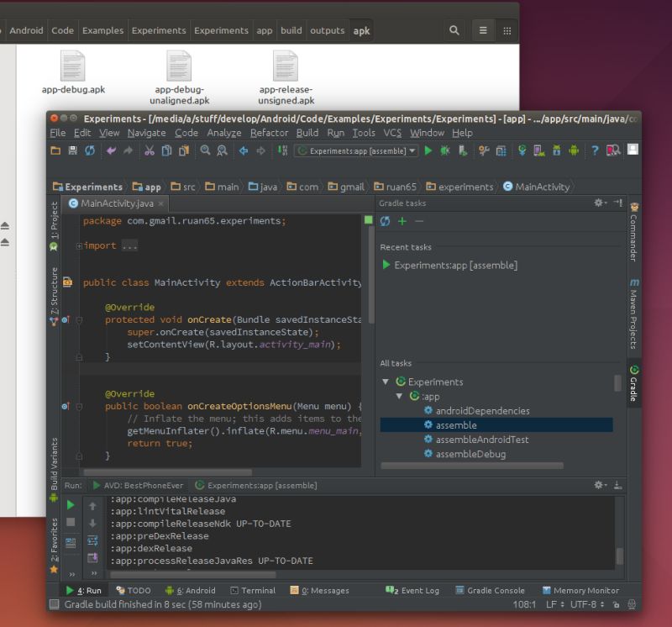Click the Paste clipboard icon
Image resolution: width=672 pixels, height=627 pixels.
click(x=184, y=150)
